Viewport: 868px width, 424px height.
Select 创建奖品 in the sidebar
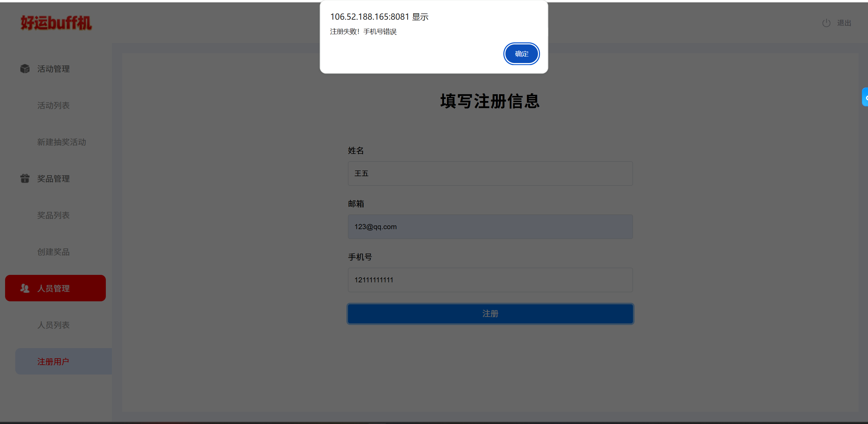tap(53, 252)
